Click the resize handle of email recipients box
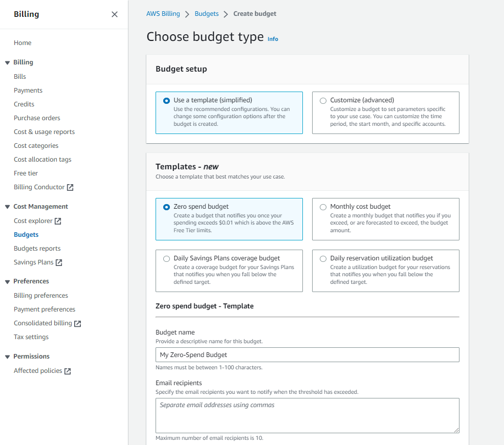The height and width of the screenshot is (445, 504). click(x=456, y=430)
